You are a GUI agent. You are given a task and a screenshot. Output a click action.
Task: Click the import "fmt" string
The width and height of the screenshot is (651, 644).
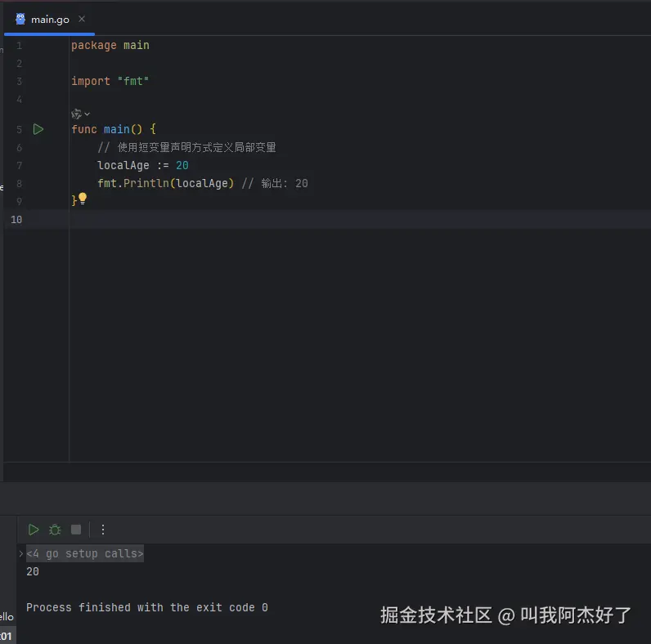click(x=132, y=82)
